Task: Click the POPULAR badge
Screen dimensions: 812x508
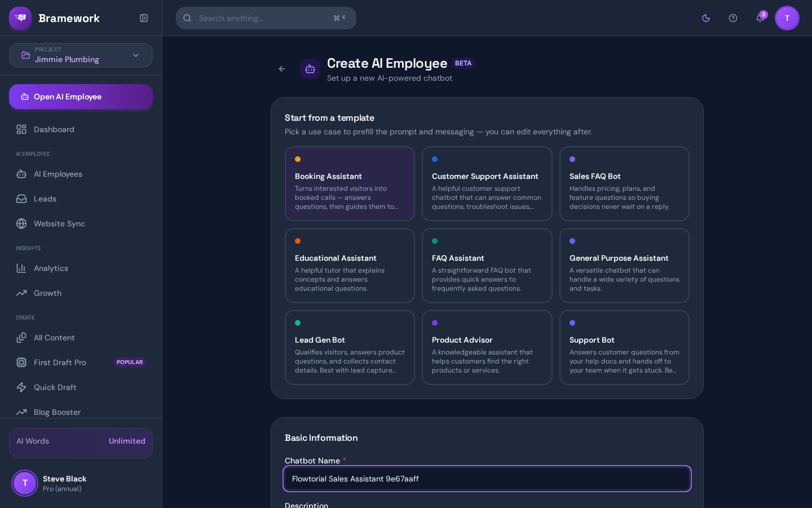Action: pyautogui.click(x=130, y=362)
